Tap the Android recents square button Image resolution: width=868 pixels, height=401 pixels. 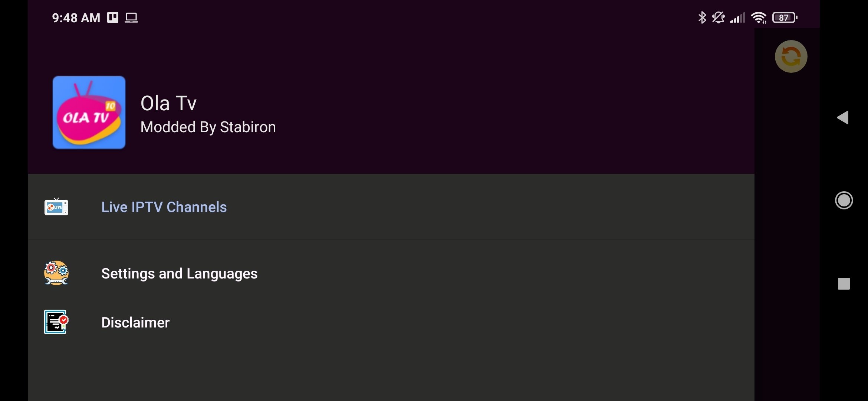point(844,284)
